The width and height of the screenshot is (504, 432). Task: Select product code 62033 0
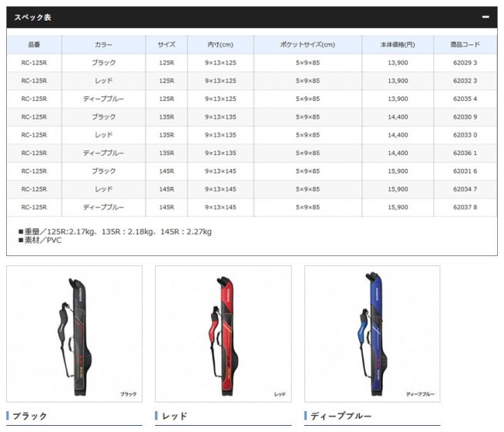(x=465, y=135)
